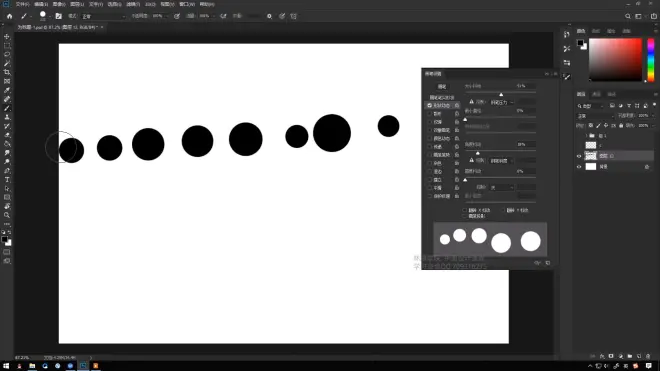Open the Edit menu
This screenshot has width=660, height=371.
point(41,4)
